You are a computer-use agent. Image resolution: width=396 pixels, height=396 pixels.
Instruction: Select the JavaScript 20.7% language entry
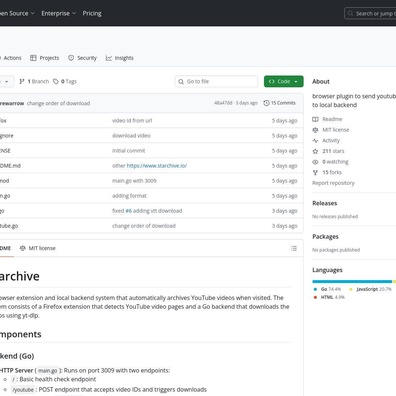[x=370, y=289]
